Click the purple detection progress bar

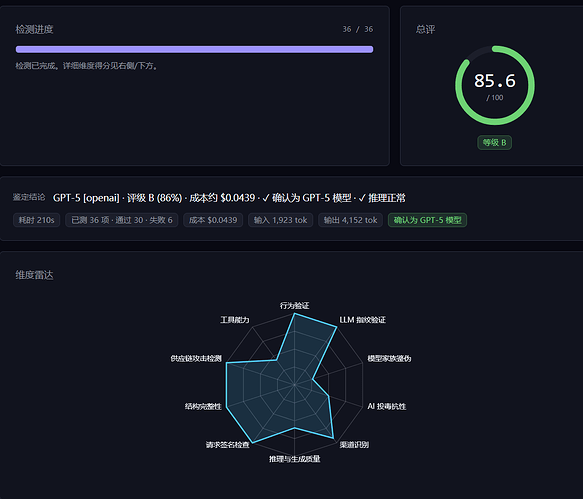click(x=194, y=49)
